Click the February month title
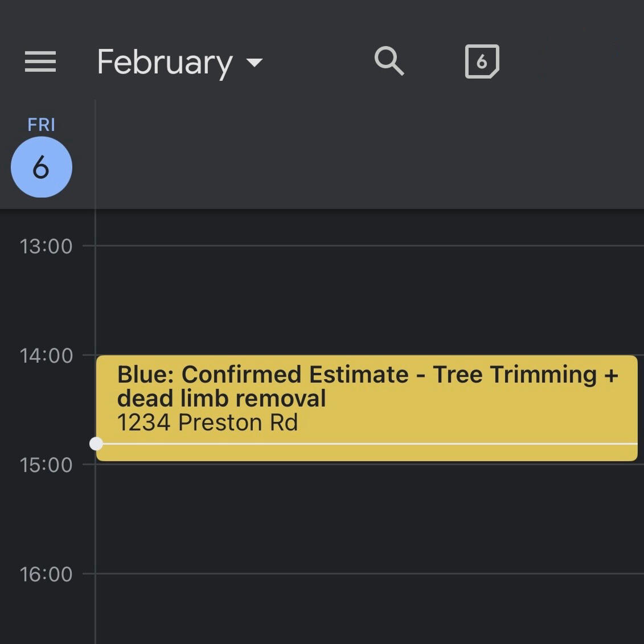 coord(165,62)
